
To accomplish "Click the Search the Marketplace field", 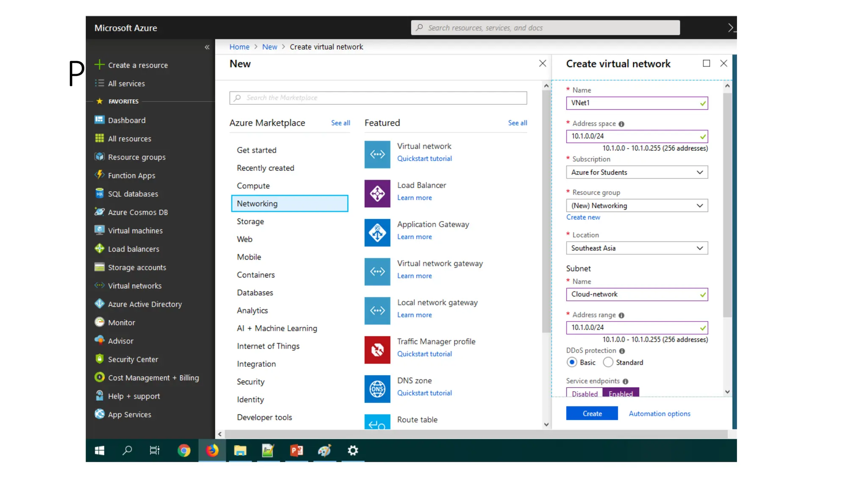I will tap(378, 97).
